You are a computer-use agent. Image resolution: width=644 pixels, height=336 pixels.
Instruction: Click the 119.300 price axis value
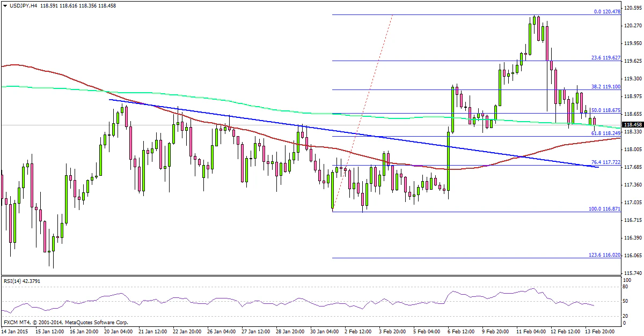[x=633, y=78]
